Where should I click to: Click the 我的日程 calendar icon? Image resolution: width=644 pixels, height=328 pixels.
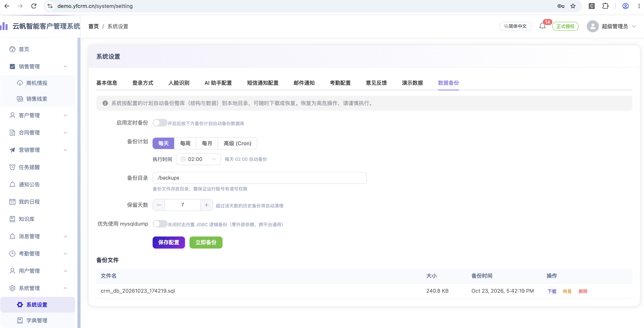coord(12,202)
